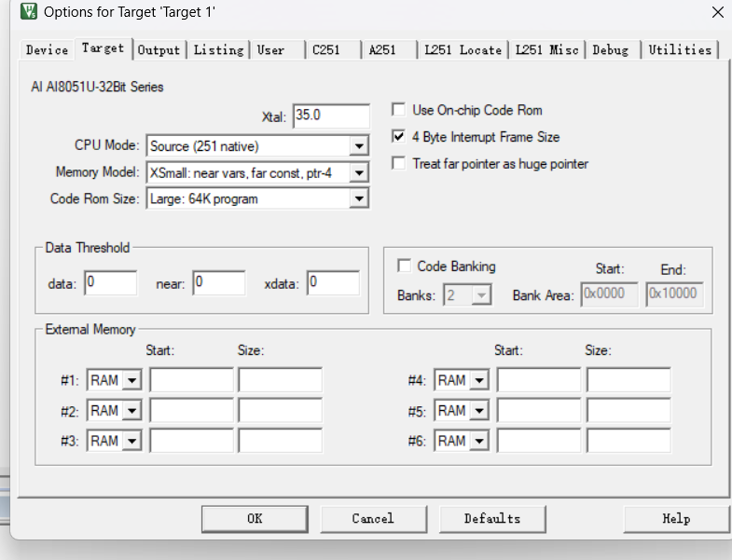Click memory #4 Start field
The width and height of the screenshot is (732, 560).
coord(539,380)
